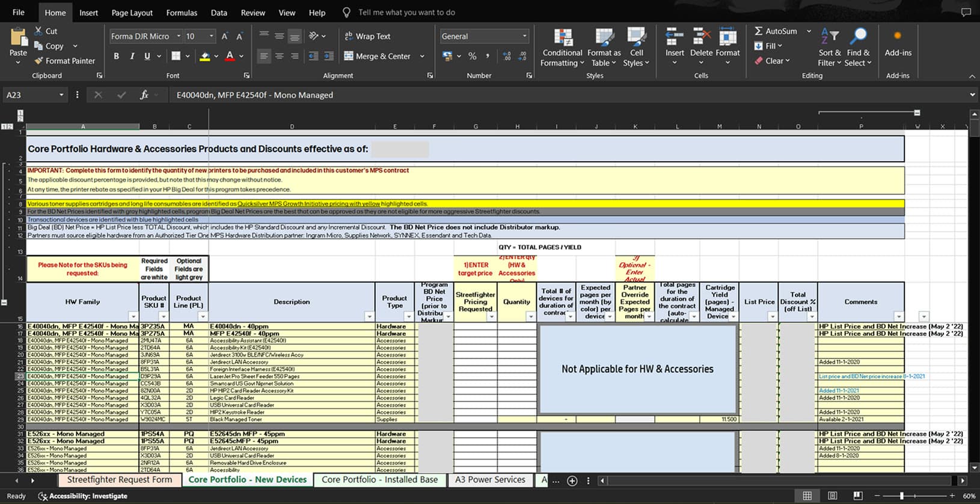Expand the formula bar
The image size is (980, 504).
[x=972, y=95]
